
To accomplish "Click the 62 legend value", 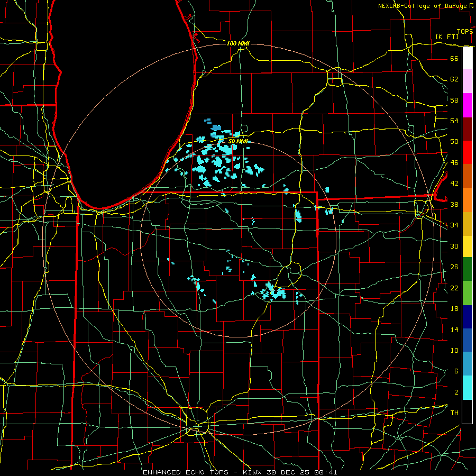I will (454, 79).
